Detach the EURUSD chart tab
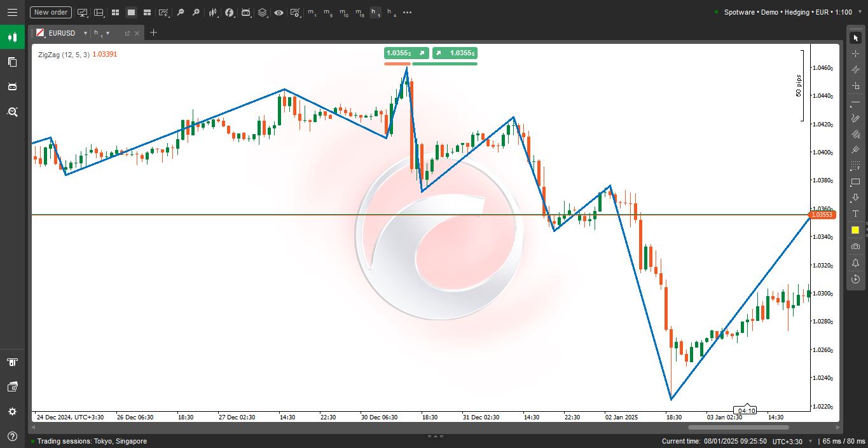The width and height of the screenshot is (868, 448). point(127,33)
